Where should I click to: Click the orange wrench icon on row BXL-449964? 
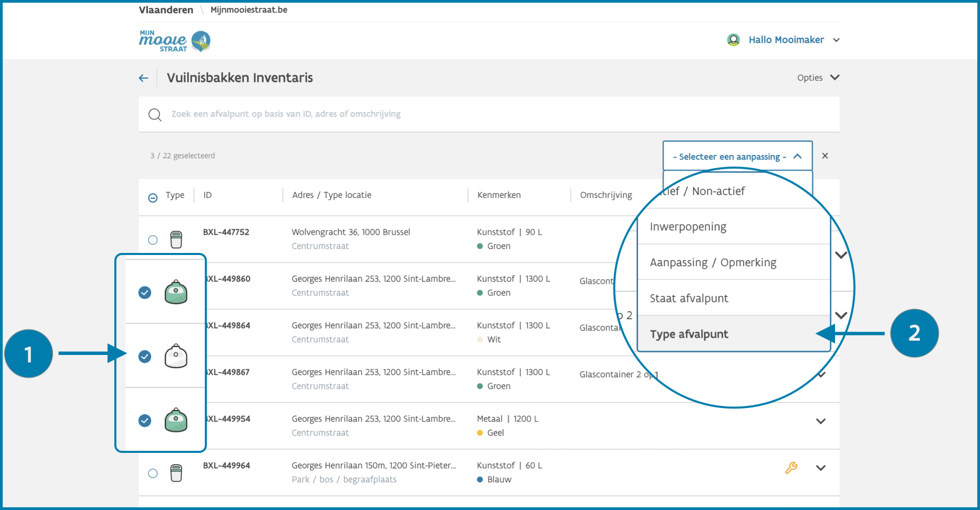pyautogui.click(x=791, y=468)
